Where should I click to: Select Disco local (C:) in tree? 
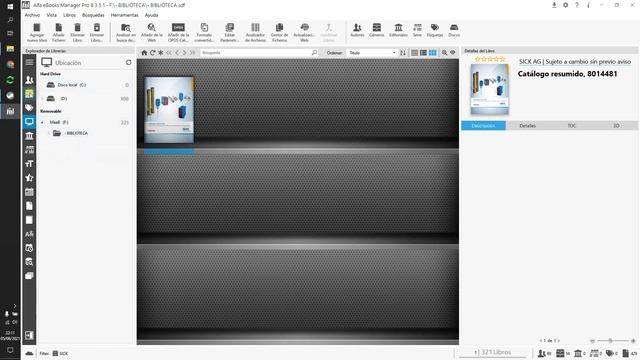pyautogui.click(x=72, y=85)
